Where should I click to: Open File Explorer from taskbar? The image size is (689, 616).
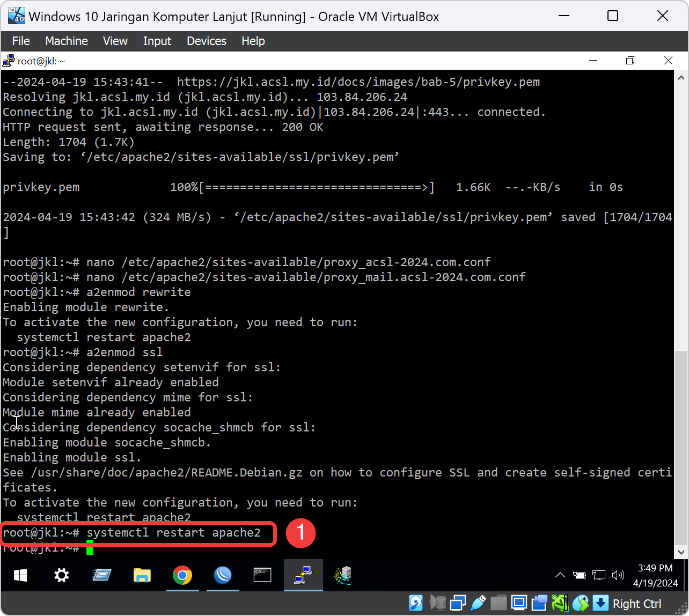[142, 576]
